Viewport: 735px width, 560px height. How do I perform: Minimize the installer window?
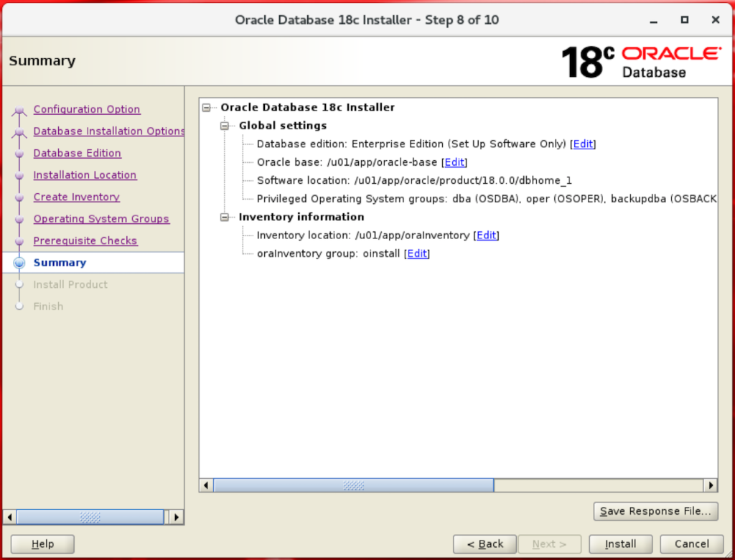(x=653, y=21)
